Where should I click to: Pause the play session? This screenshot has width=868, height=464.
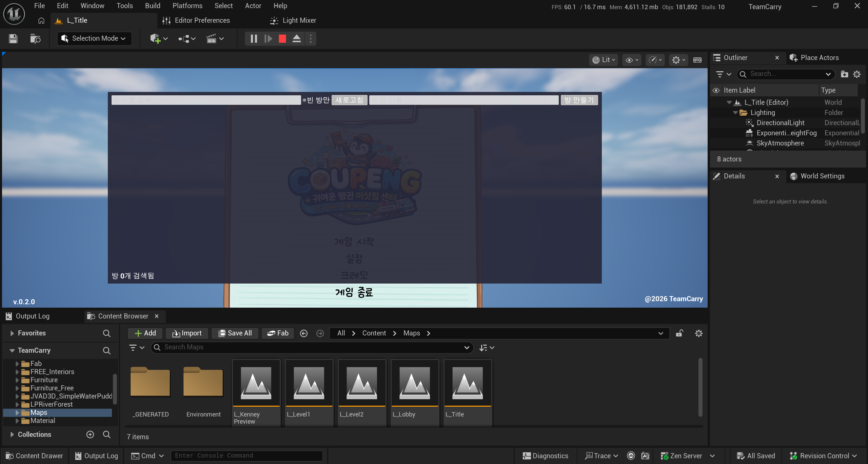coord(254,39)
